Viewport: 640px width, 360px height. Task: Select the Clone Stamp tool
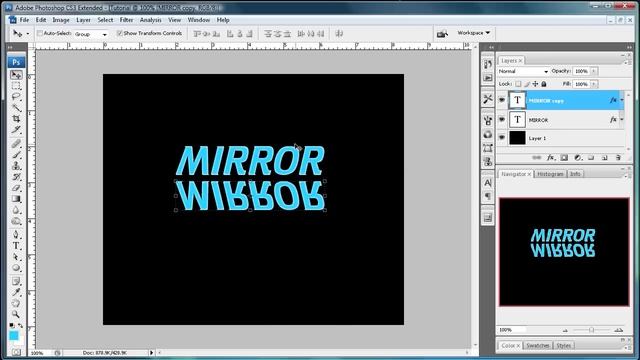point(16,166)
